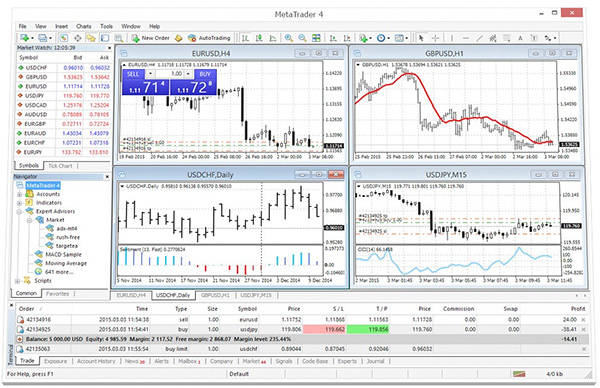Toggle the Navigator panel star icon
Viewport: 600px width, 388px height.
point(91,38)
